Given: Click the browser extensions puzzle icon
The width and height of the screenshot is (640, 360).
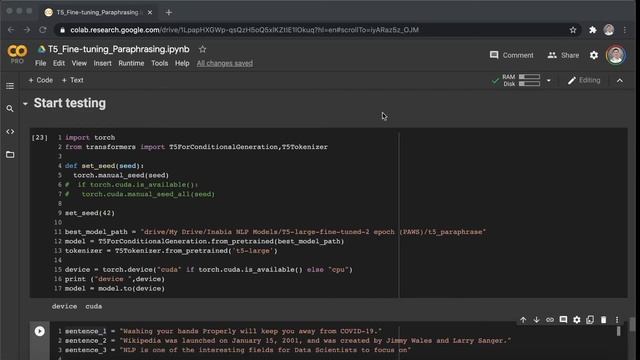Looking at the screenshot, I should pyautogui.click(x=593, y=30).
